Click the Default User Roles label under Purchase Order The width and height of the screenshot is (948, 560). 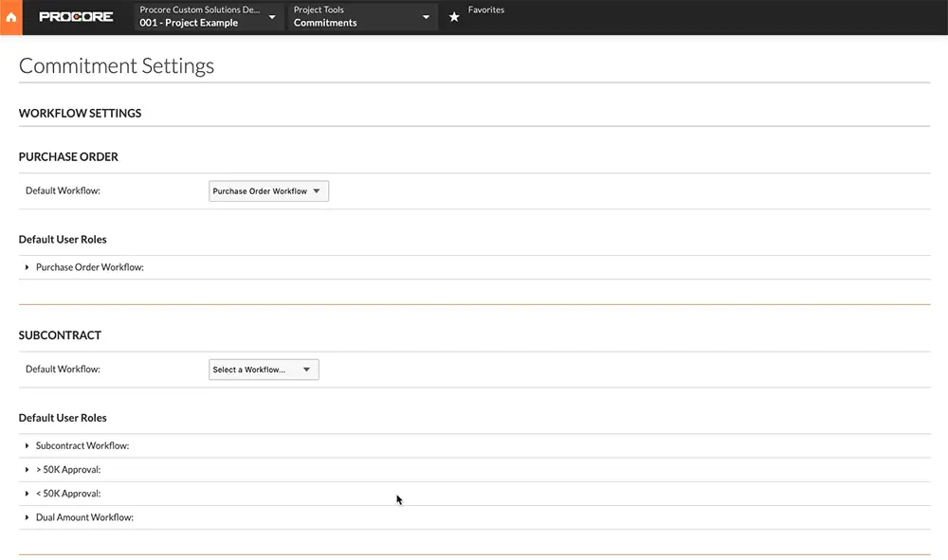(x=63, y=239)
